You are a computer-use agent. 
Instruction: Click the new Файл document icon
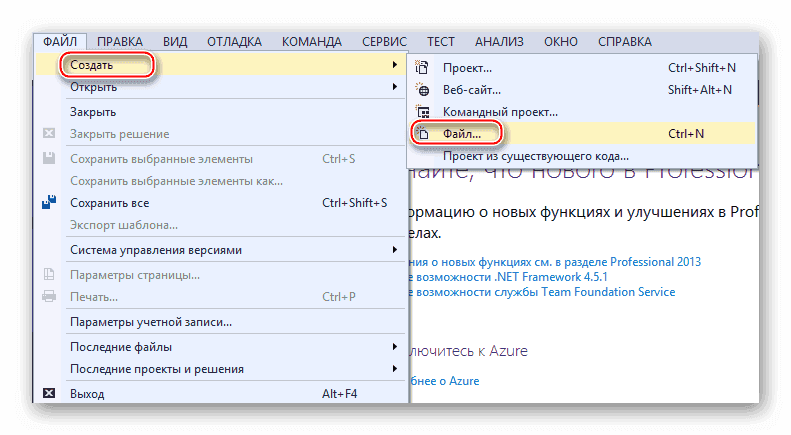pyautogui.click(x=423, y=134)
